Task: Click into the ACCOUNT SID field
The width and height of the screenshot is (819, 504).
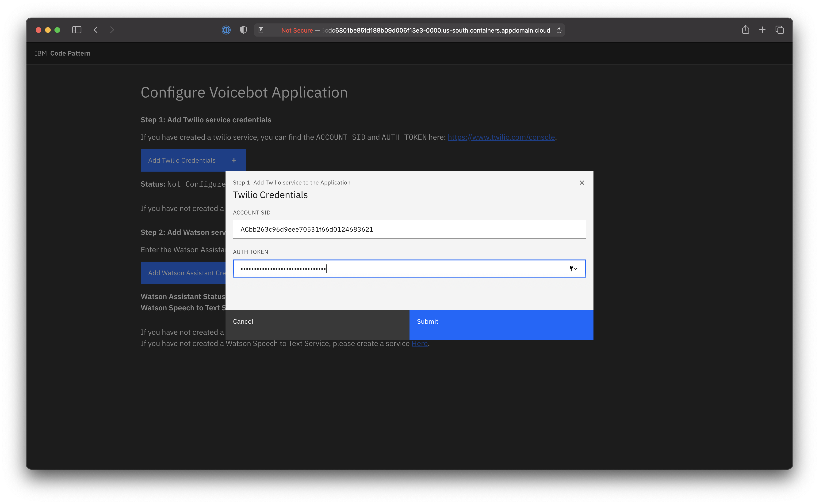Action: [409, 229]
